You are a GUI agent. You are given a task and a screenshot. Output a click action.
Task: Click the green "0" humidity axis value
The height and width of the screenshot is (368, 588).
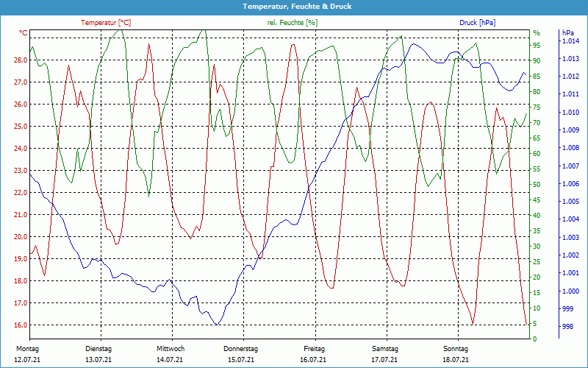coord(535,339)
